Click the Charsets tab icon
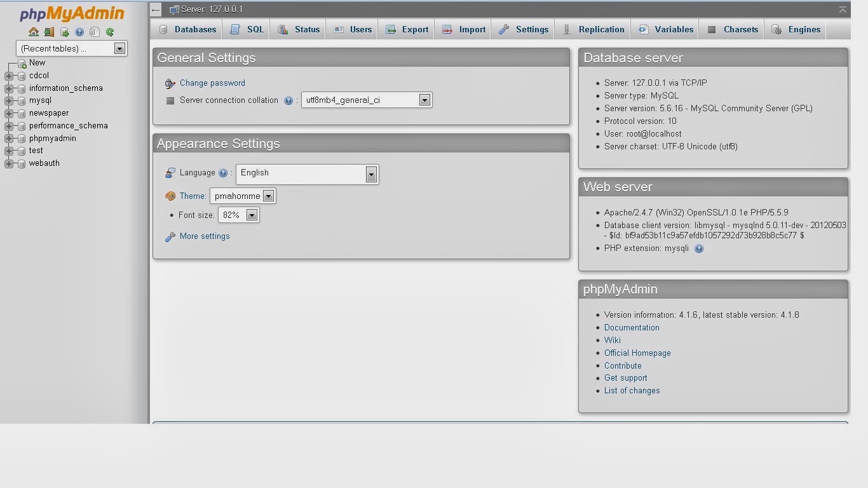868x488 pixels. (712, 29)
